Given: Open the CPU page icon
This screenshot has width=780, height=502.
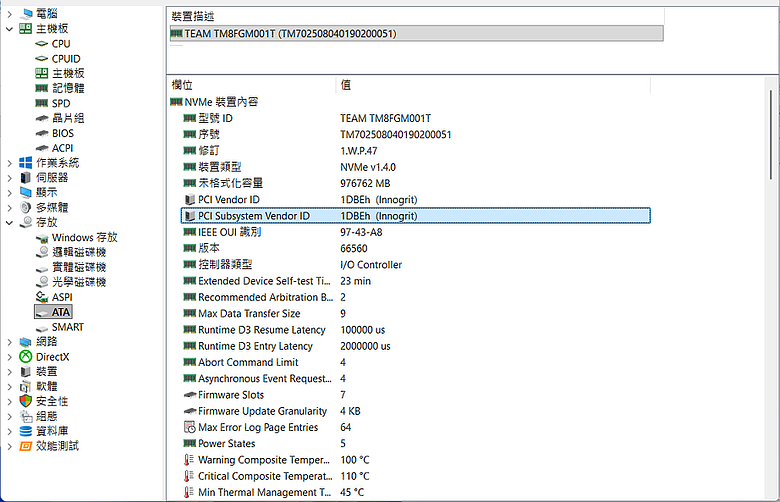Looking at the screenshot, I should (x=42, y=44).
